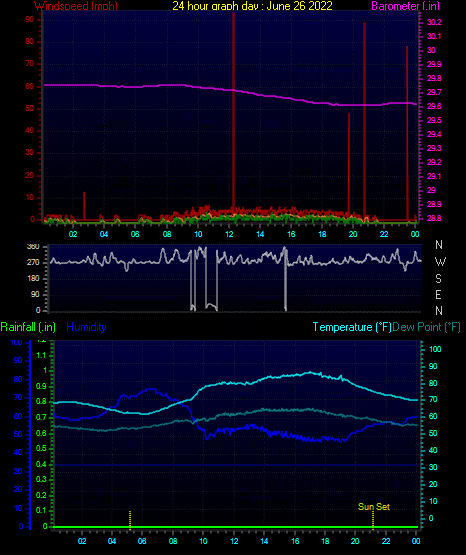Click the 29.6 barometer scale value
The height and width of the screenshot is (555, 466).
click(434, 107)
